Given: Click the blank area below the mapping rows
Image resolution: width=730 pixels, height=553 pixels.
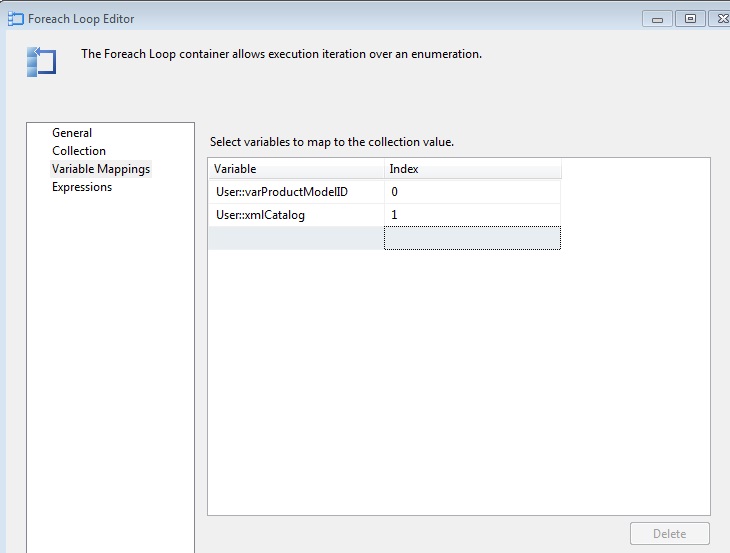Looking at the screenshot, I should click(458, 380).
